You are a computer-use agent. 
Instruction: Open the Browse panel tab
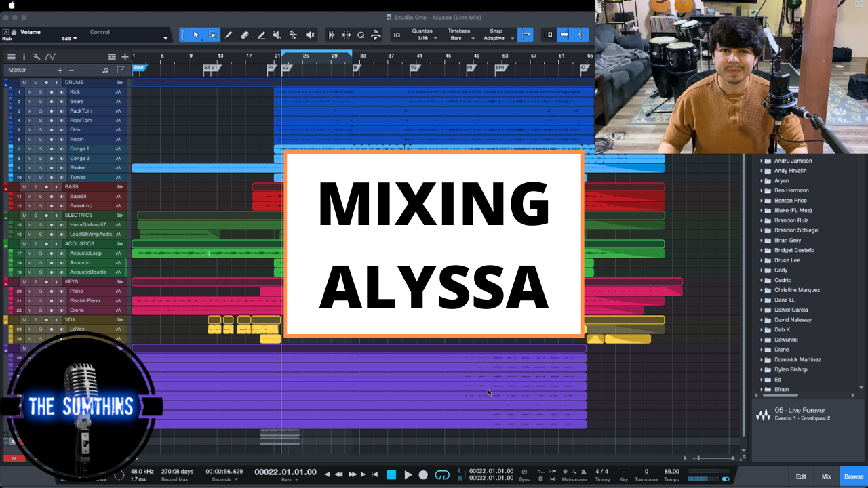(854, 476)
